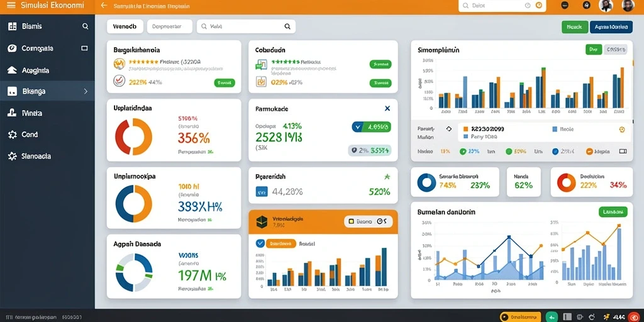
Task: Click the gear icon next to Cond
Action: coord(13,135)
